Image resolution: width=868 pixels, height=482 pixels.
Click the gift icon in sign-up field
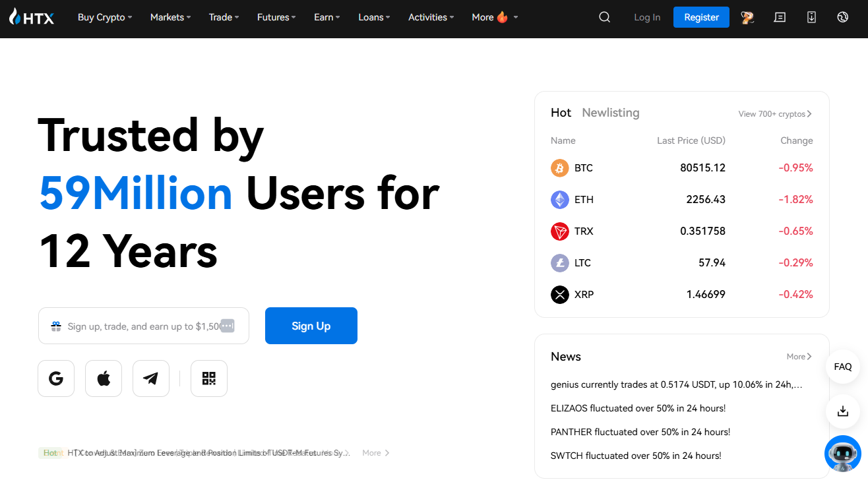tap(56, 326)
